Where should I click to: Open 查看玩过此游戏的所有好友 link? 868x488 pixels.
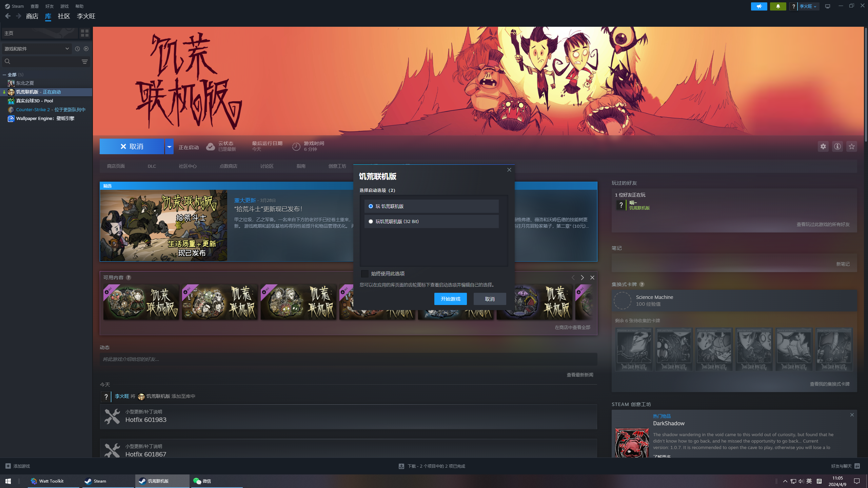823,224
